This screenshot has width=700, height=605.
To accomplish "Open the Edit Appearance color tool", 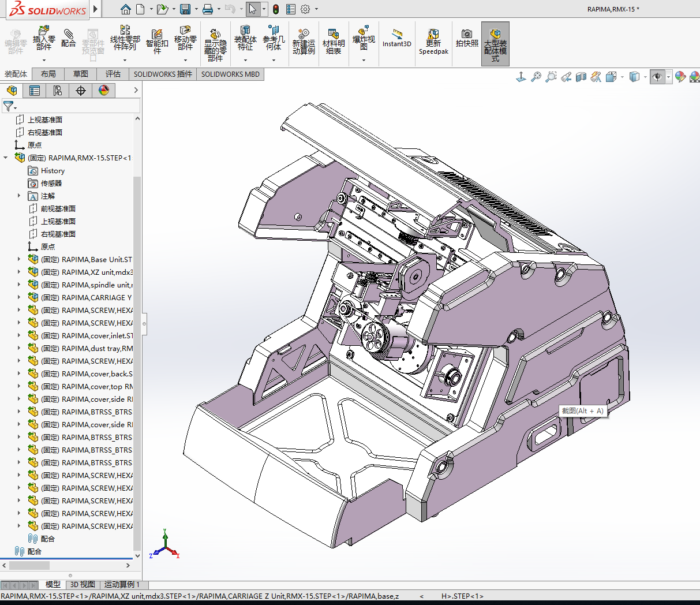I will coord(680,76).
